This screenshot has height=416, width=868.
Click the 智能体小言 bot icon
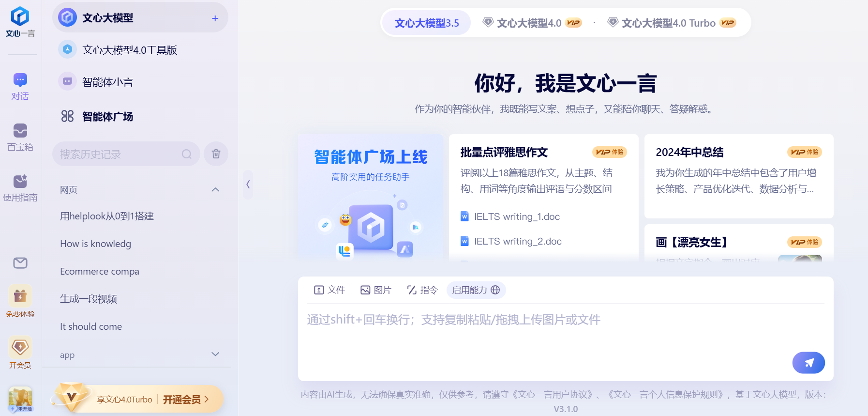67,81
